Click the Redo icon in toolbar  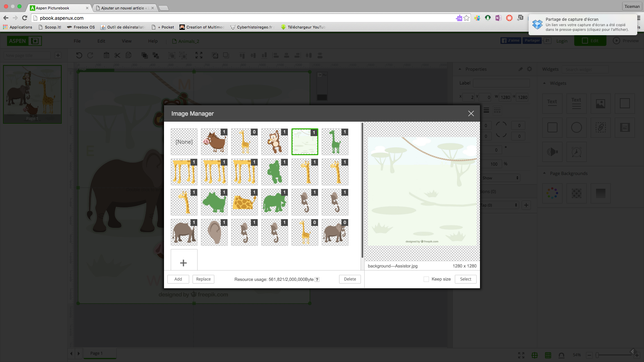[x=90, y=55]
